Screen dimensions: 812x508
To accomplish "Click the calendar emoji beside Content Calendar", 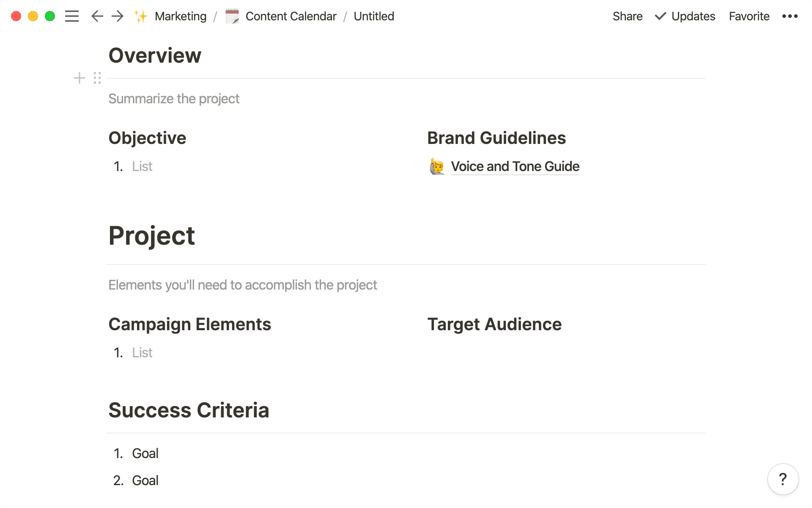I will [x=232, y=16].
